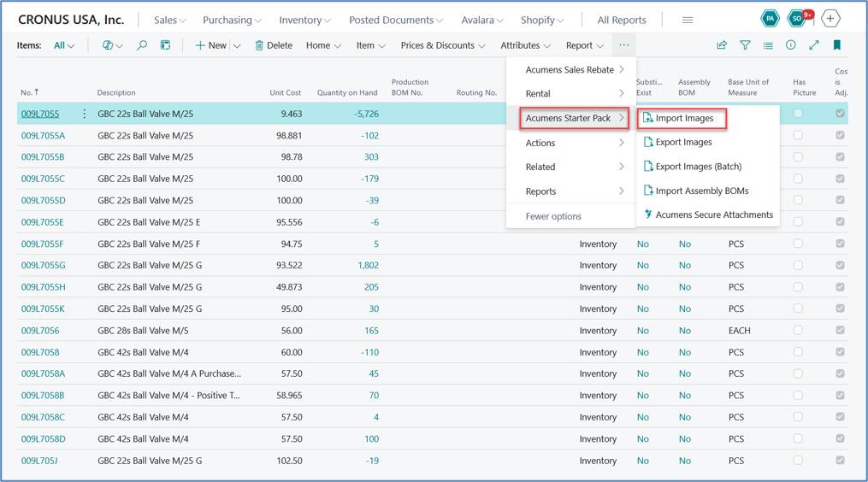Toggle Cost is Adjusted checkbox for 009L7055G

point(841,265)
